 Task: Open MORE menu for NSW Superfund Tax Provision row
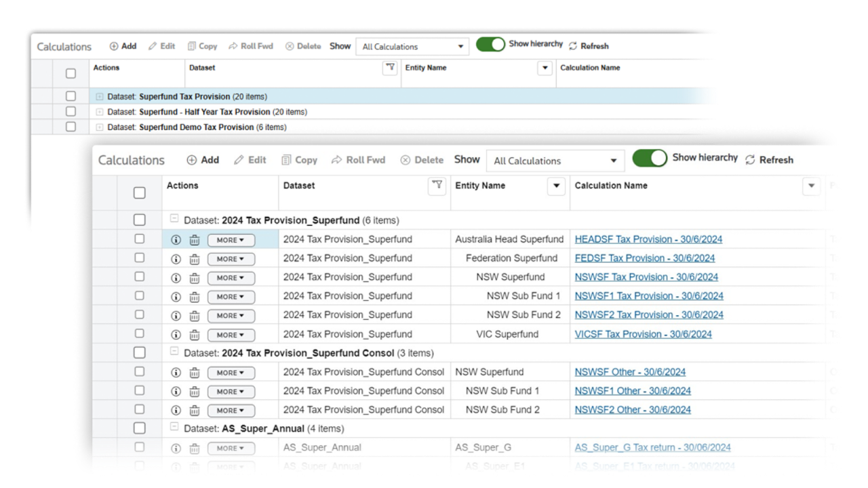pyautogui.click(x=231, y=278)
